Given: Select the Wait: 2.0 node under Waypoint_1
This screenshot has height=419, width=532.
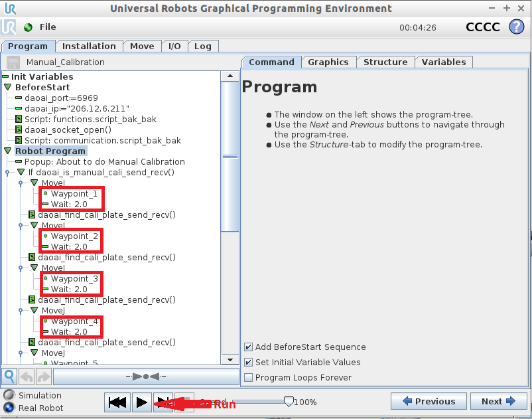Looking at the screenshot, I should click(x=65, y=205).
